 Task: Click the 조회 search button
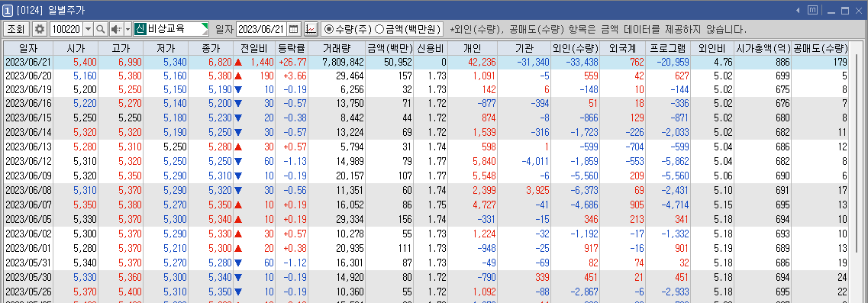point(16,29)
